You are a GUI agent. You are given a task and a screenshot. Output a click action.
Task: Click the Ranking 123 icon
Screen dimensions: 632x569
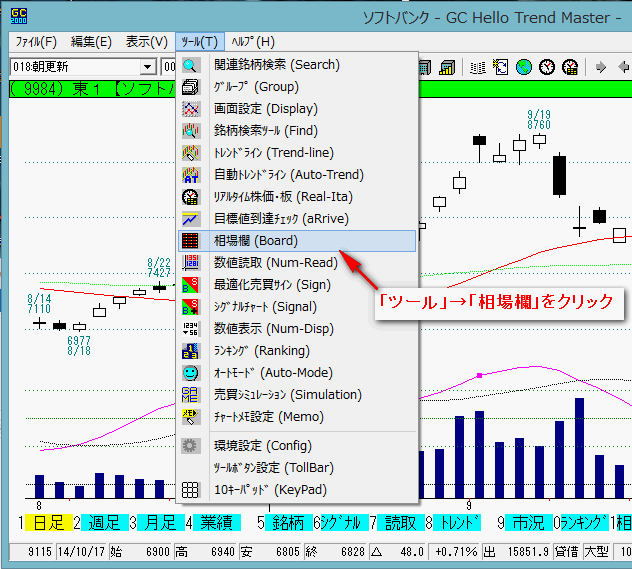tap(190, 351)
